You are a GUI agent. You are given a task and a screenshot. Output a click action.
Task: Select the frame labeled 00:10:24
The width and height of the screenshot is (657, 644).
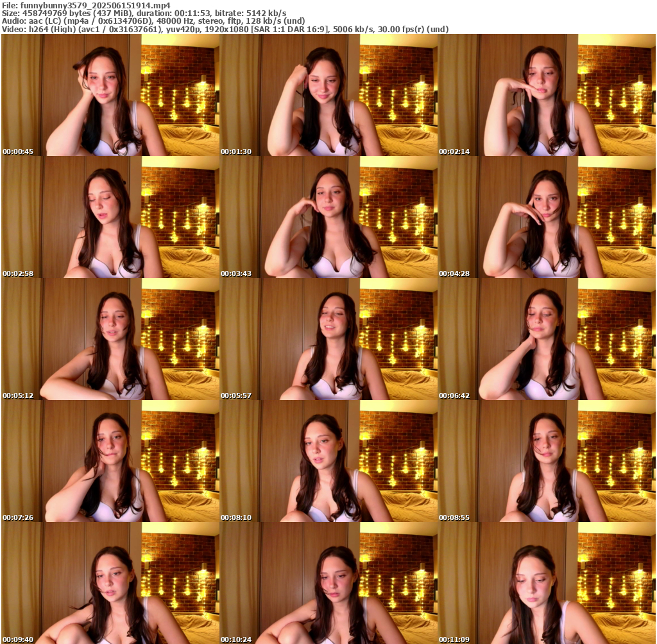[x=328, y=583]
